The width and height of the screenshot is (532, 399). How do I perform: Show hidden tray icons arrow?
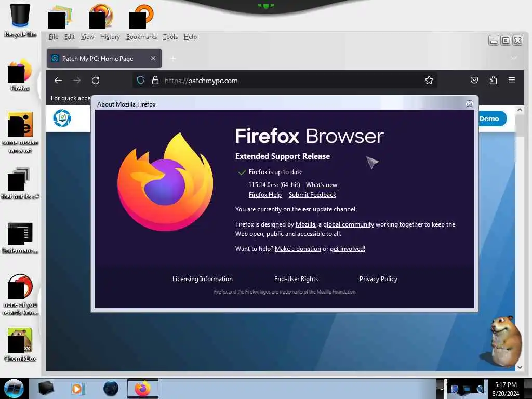pos(442,389)
